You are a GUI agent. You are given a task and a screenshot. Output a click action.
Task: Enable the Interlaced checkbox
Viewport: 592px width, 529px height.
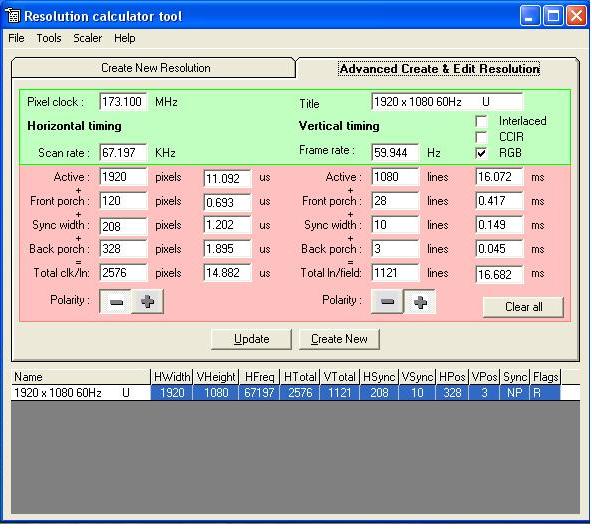pyautogui.click(x=481, y=122)
